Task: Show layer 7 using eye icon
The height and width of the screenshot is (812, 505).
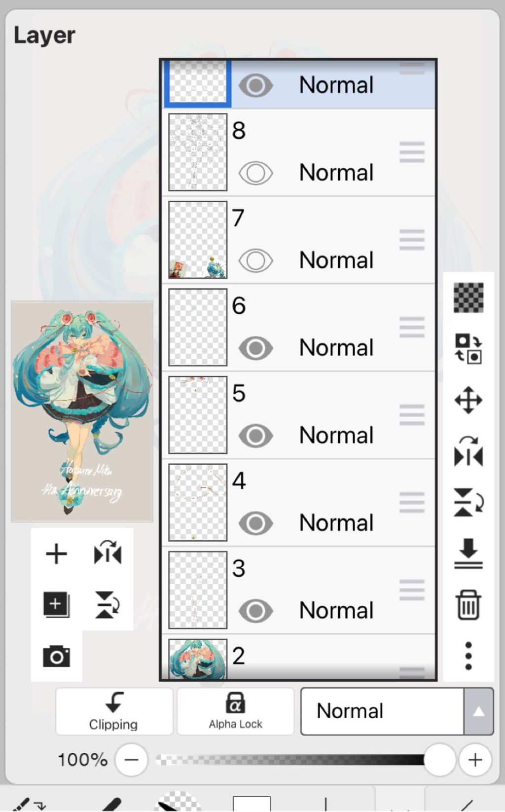Action: pos(255,260)
